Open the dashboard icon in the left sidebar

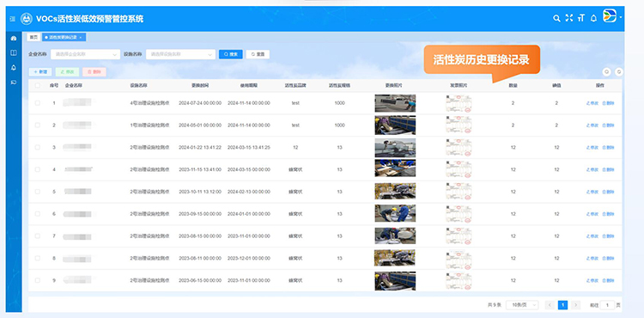pos(14,38)
